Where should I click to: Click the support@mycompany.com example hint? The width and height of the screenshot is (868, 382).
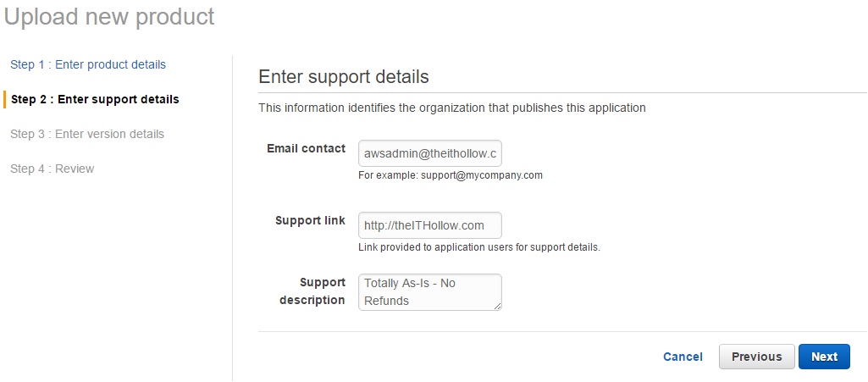point(451,175)
